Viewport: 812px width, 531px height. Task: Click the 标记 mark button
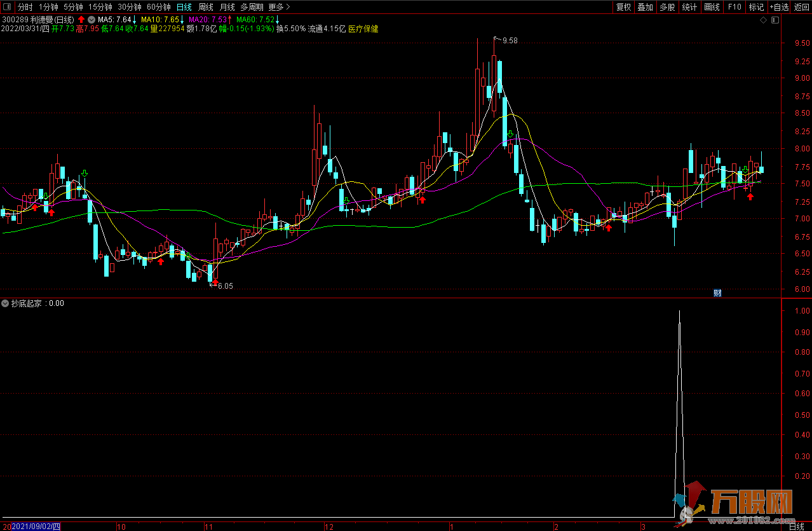756,7
